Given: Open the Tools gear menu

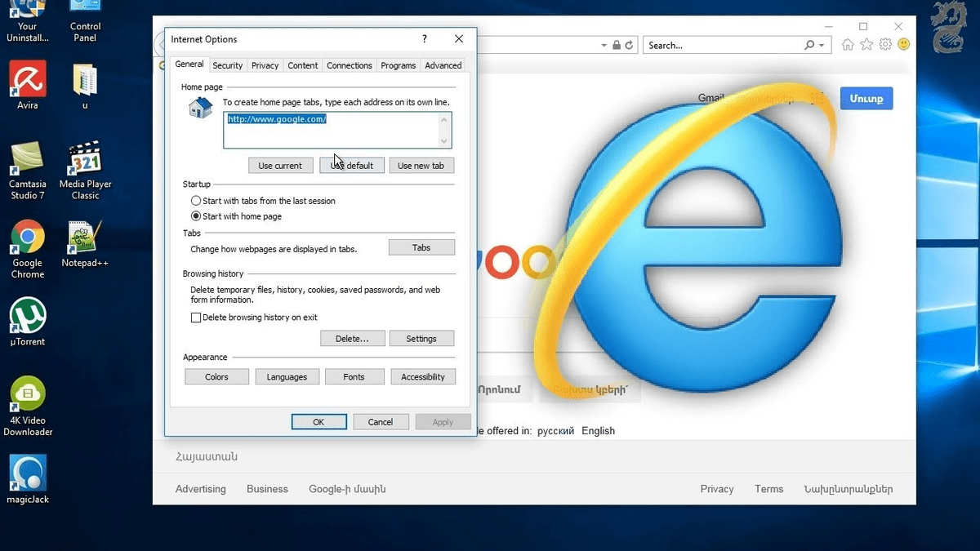Looking at the screenshot, I should 884,45.
